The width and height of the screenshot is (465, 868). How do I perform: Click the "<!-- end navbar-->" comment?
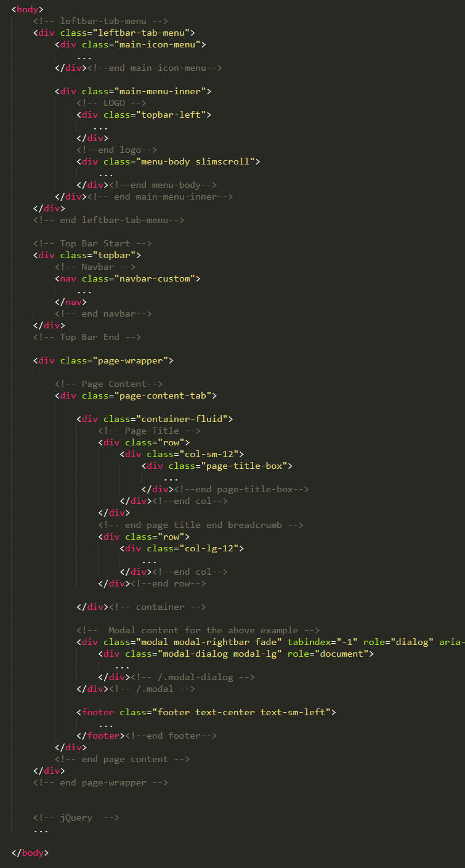(x=103, y=314)
